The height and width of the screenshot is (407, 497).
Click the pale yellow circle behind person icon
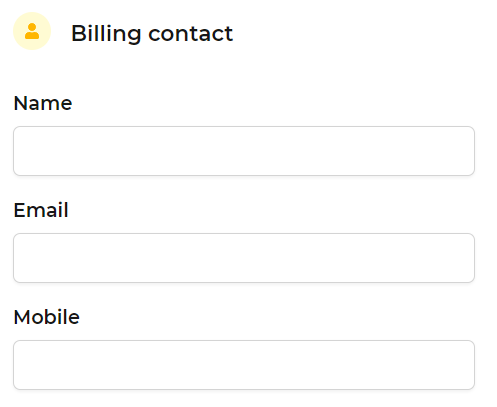pyautogui.click(x=32, y=31)
